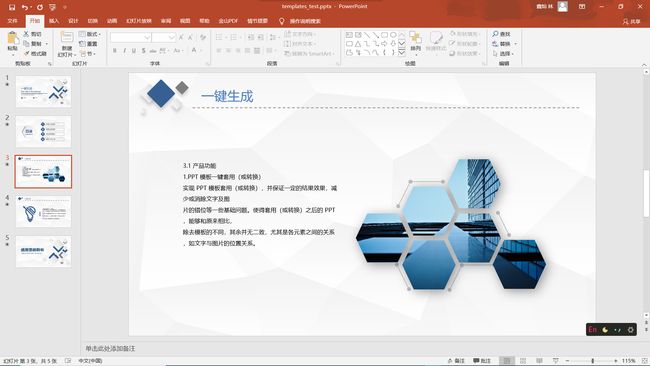Click the Cut scissors icon
The height and width of the screenshot is (366, 650).
point(26,34)
